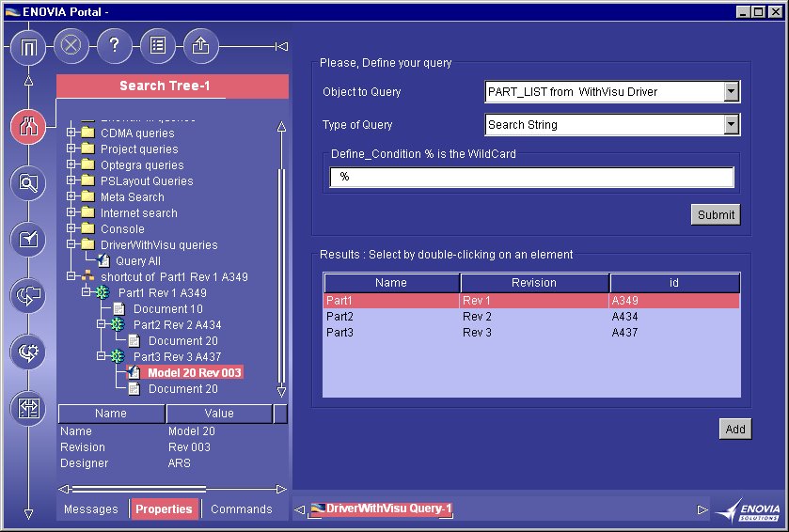
Task: Click the ENOVIA Solutions logo
Action: [748, 509]
